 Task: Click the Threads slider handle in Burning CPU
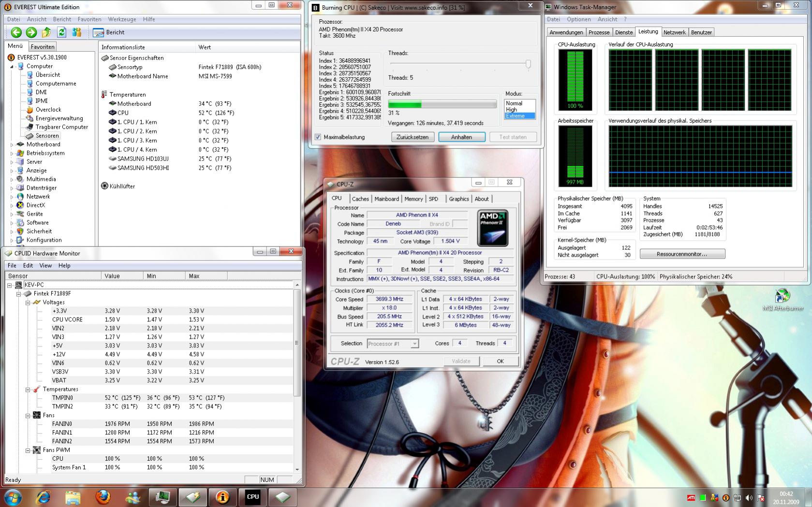[x=528, y=64]
